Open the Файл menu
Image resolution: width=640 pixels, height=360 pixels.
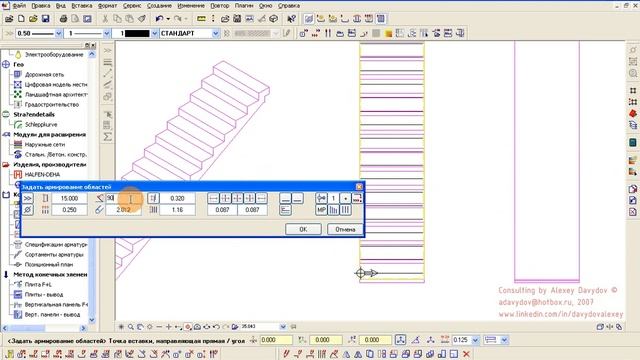[x=19, y=6]
